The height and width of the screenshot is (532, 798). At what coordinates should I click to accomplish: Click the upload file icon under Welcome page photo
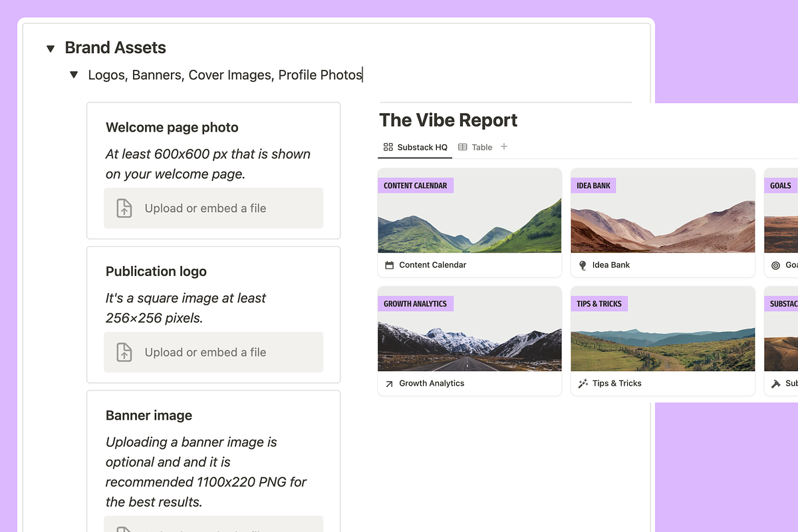tap(124, 208)
